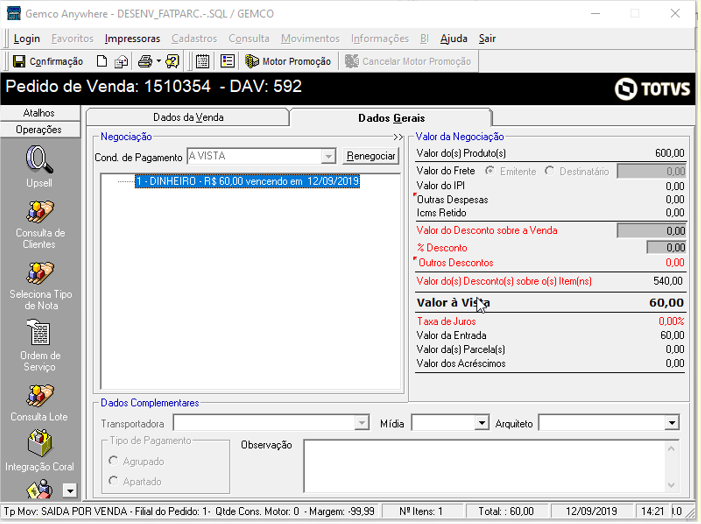Open the Arquiteto dropdown
Image resolution: width=701 pixels, height=524 pixels.
point(671,423)
